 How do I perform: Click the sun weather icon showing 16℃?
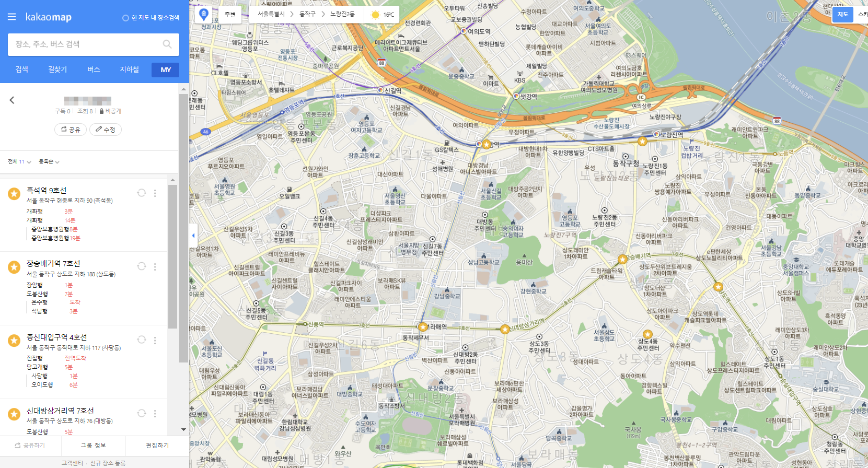point(375,15)
